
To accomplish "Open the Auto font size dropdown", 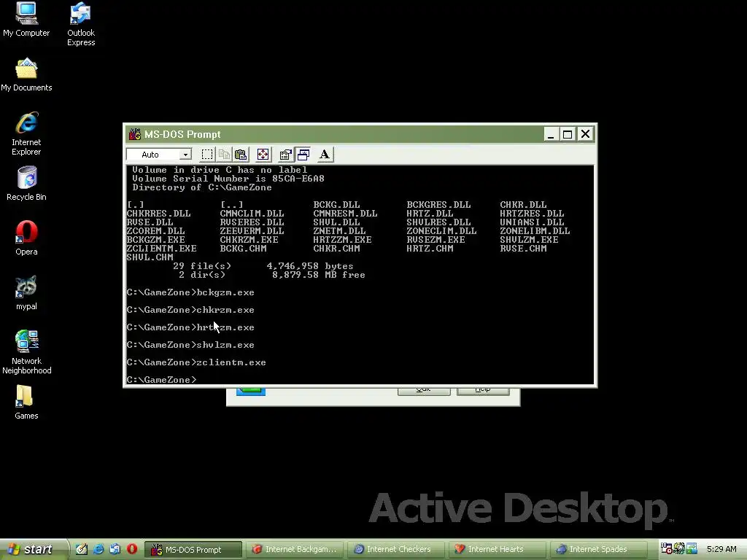I will [185, 155].
